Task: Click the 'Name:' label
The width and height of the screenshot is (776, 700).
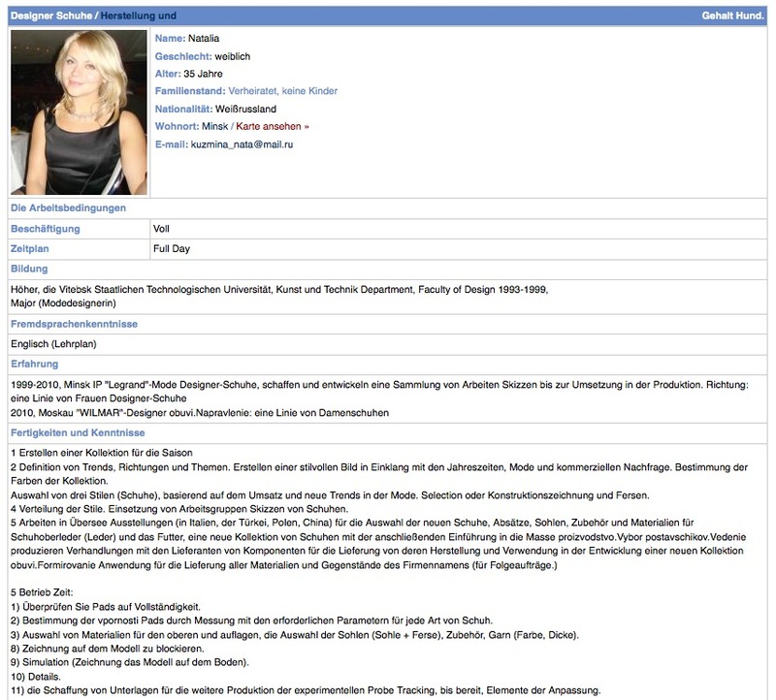Action: point(171,39)
